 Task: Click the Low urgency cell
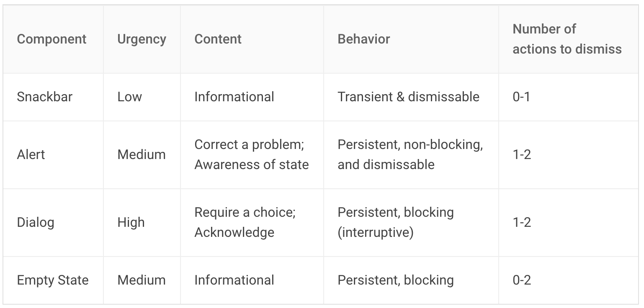[129, 97]
